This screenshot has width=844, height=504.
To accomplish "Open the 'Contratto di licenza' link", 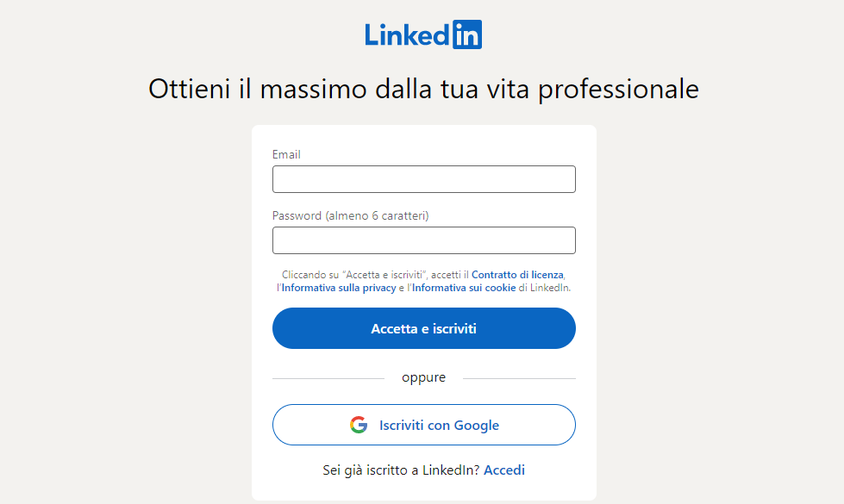I will 516,273.
